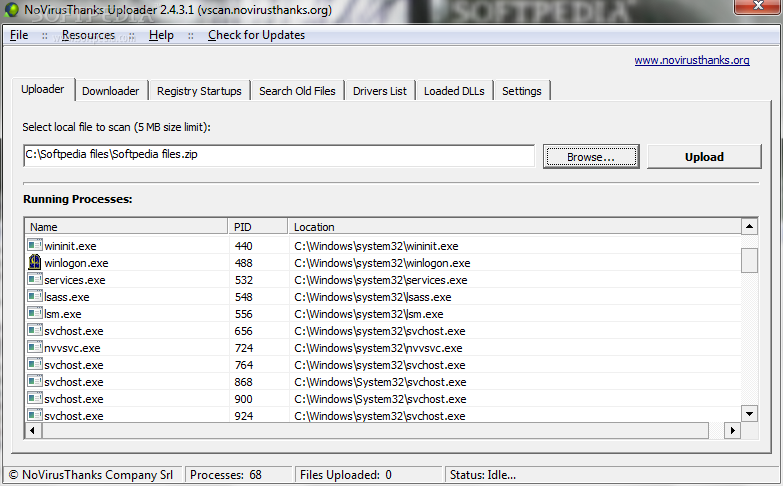The image size is (783, 486).
Task: Click the horizontal scroll right arrow
Action: (x=733, y=430)
